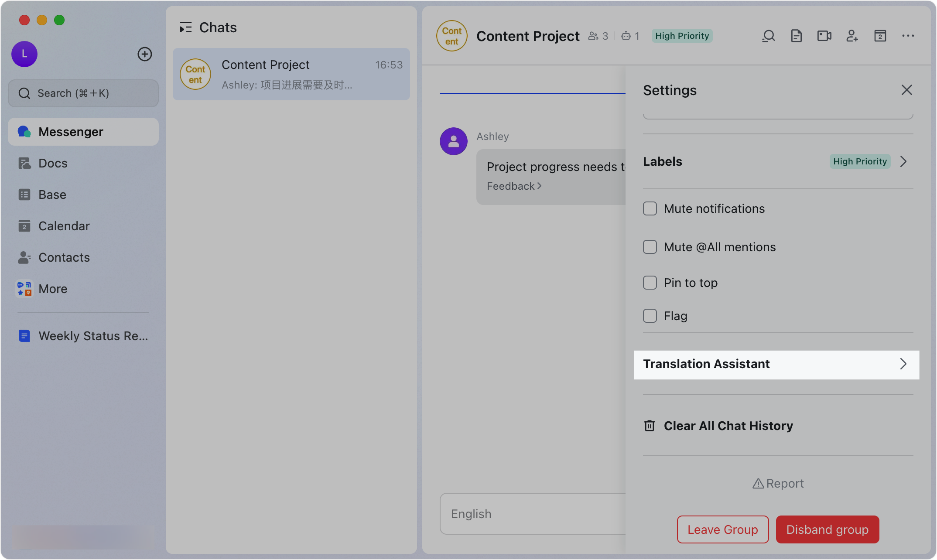The image size is (937, 560).
Task: Enable the Flag checkbox
Action: point(650,316)
